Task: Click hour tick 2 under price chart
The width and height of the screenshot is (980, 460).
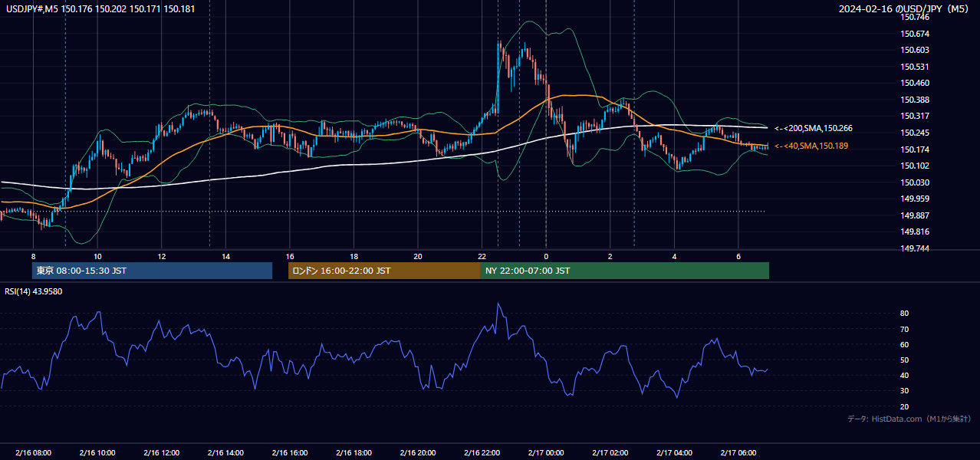Action: point(610,256)
